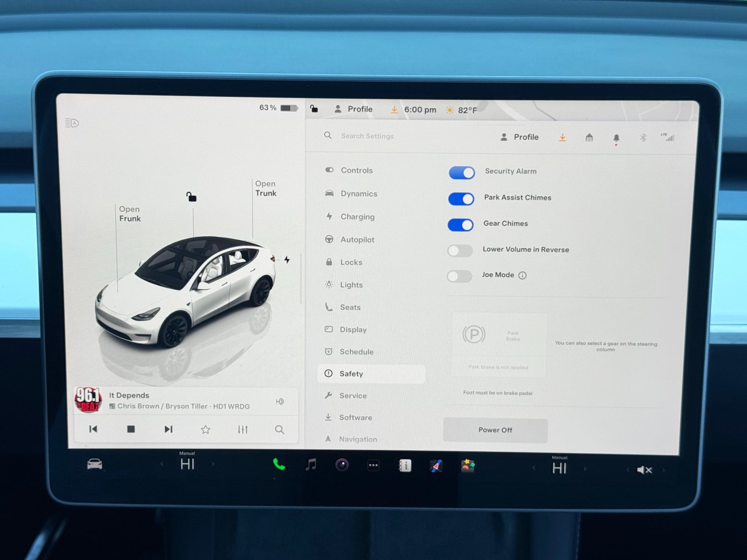Select Autopilot in the settings menu

pyautogui.click(x=357, y=239)
